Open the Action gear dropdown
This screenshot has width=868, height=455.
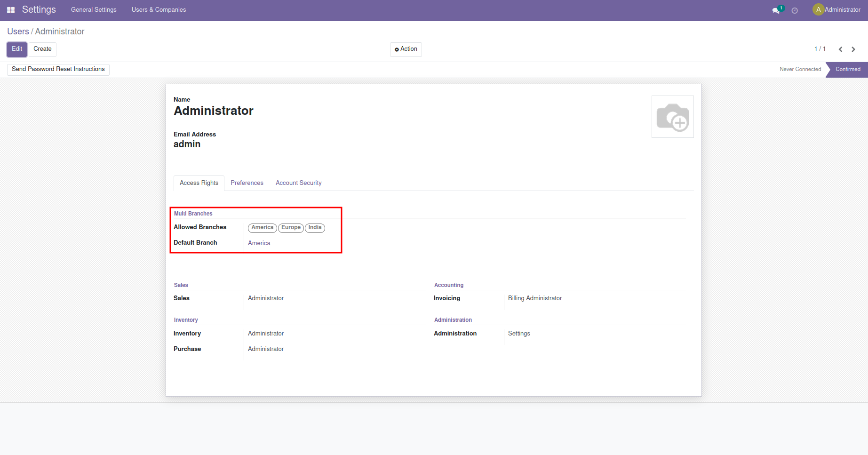click(x=406, y=49)
